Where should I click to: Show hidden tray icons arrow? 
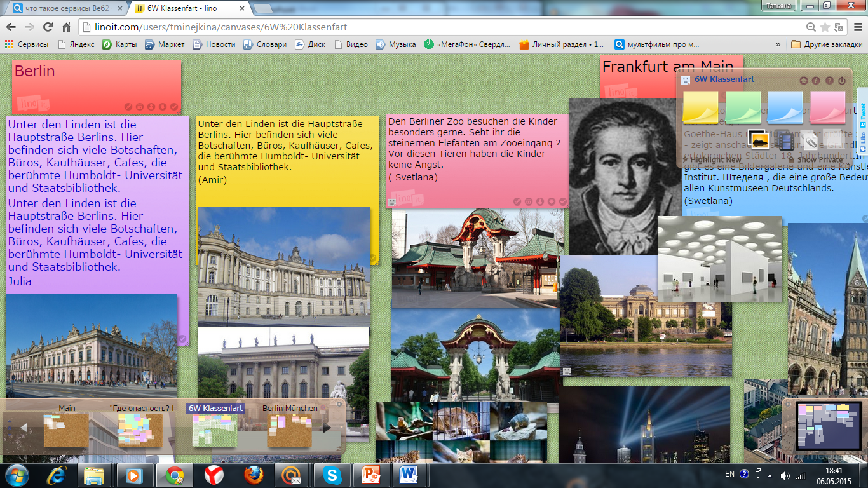[771, 475]
